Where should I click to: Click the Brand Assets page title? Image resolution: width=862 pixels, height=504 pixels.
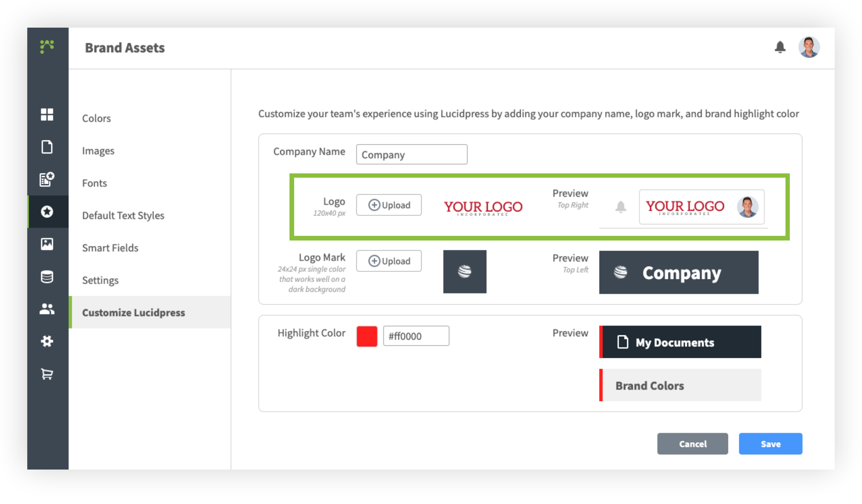pos(125,48)
